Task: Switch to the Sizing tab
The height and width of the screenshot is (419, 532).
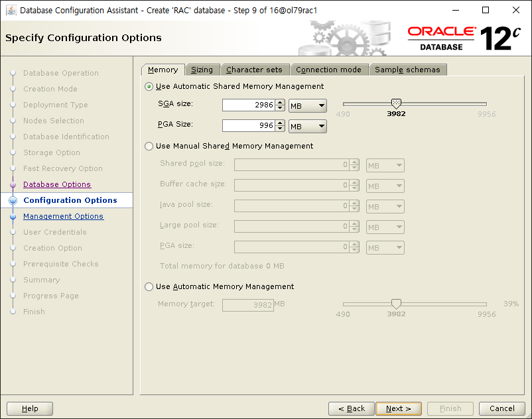Action: pyautogui.click(x=202, y=70)
